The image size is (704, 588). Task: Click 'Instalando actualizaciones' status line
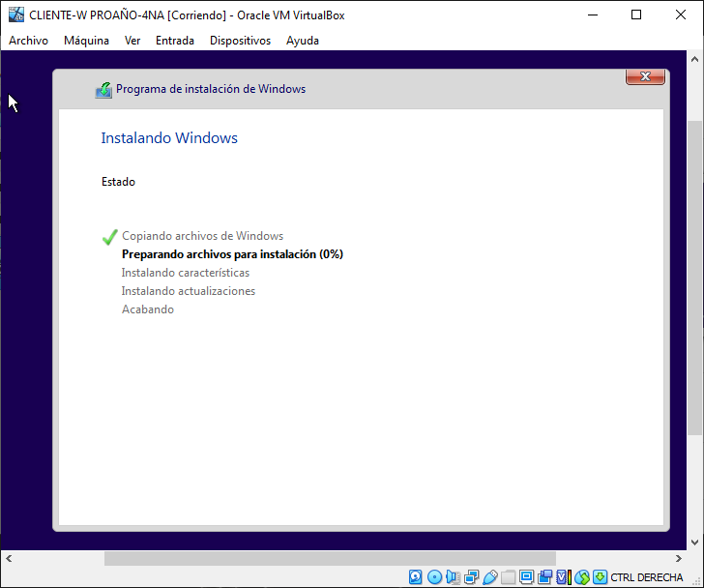coord(189,291)
